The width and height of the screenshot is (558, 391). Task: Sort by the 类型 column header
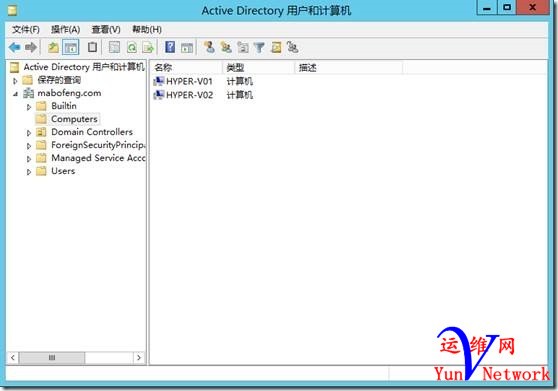point(258,68)
